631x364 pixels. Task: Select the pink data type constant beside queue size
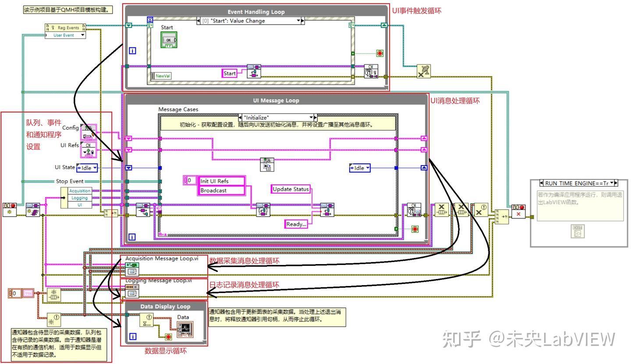coord(28,293)
